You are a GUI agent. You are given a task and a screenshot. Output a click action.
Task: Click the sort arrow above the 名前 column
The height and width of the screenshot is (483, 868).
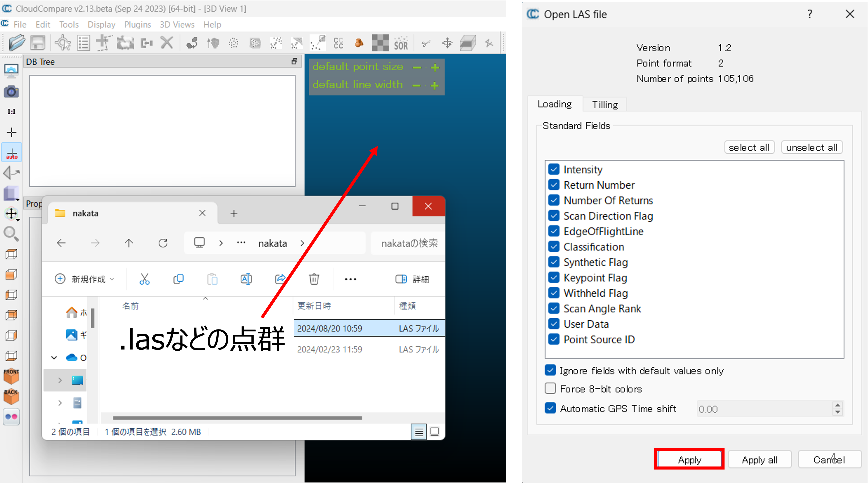(205, 299)
